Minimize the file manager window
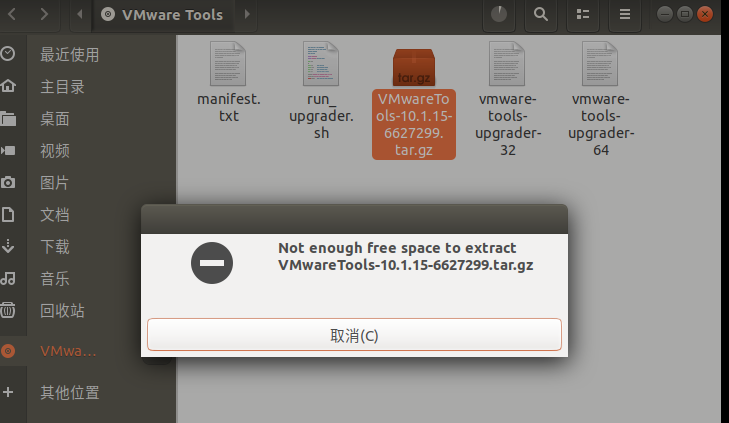729x423 pixels. [665, 14]
